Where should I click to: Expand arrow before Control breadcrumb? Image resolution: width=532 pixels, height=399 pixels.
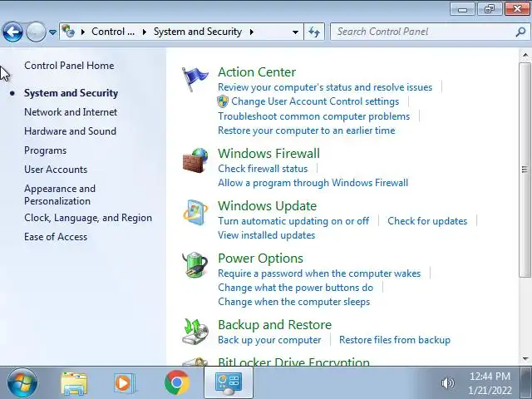(x=83, y=32)
